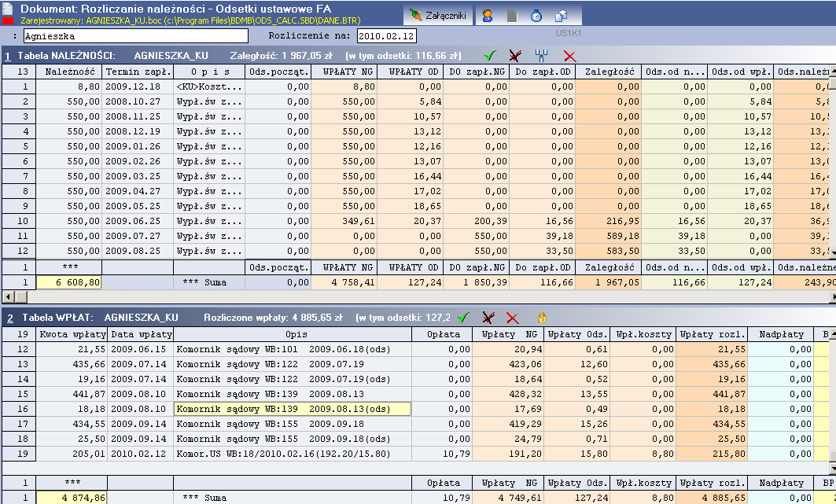The width and height of the screenshot is (836, 504).
Task: Click the left arrow of the horizontal scrollbar
Action: pos(7,296)
